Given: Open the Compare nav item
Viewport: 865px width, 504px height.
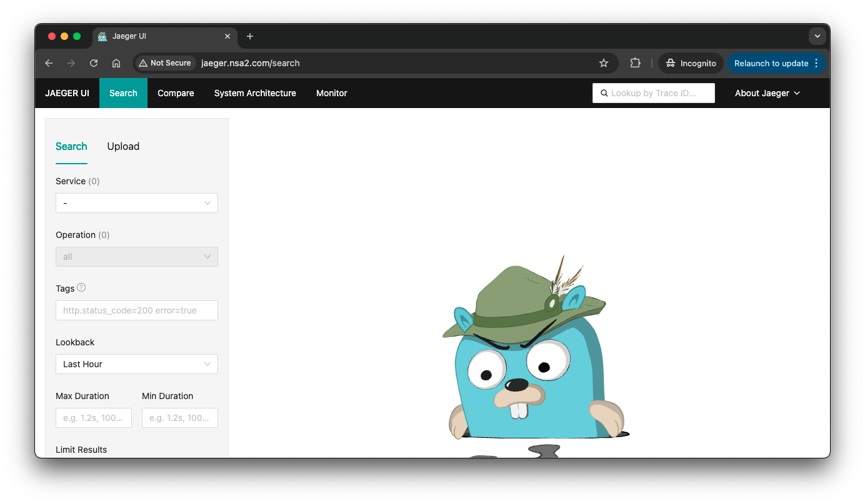Looking at the screenshot, I should tap(176, 93).
